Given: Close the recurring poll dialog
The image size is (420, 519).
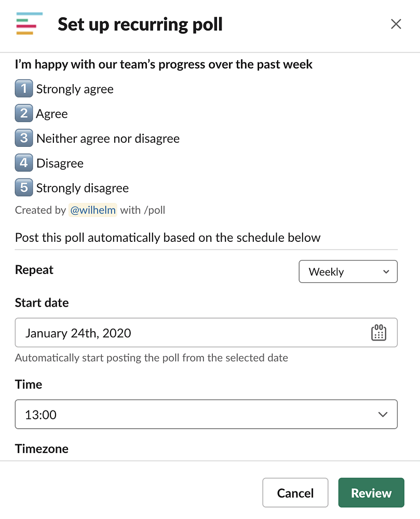Looking at the screenshot, I should (396, 24).
